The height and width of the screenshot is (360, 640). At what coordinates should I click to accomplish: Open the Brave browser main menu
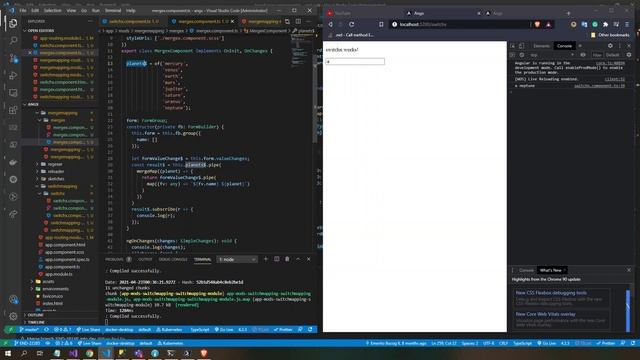point(627,24)
